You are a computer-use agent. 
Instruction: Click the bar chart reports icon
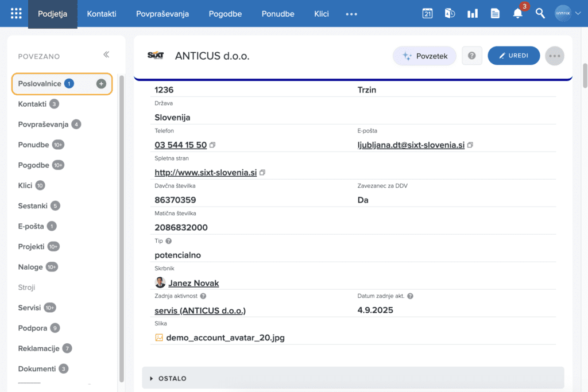click(x=473, y=14)
